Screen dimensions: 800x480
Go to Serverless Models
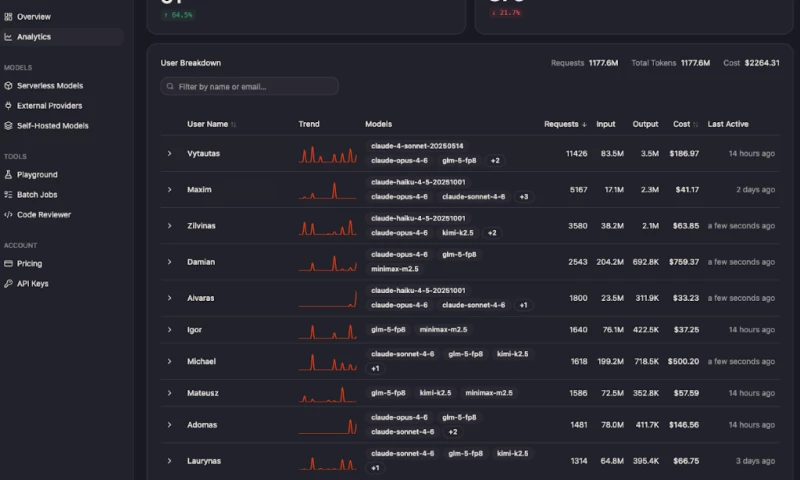tap(50, 86)
